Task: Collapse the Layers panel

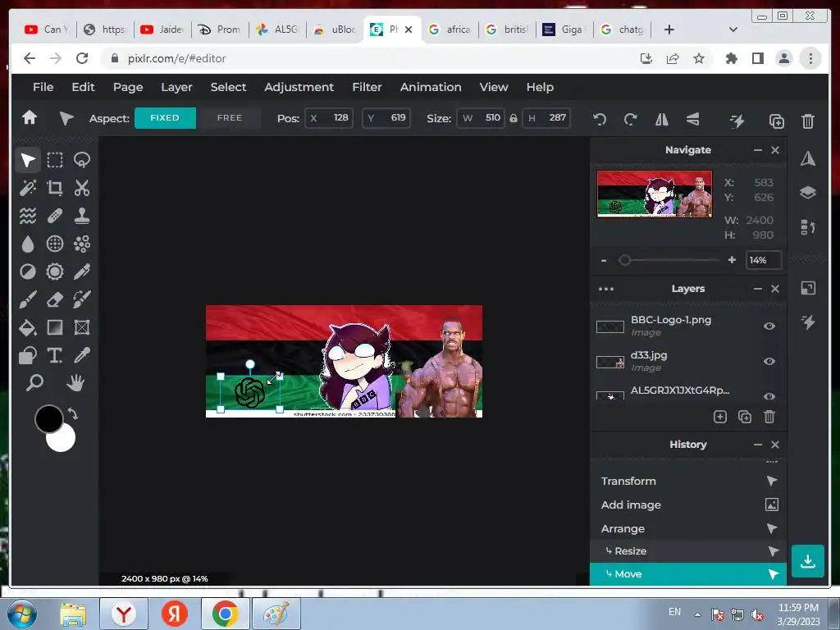Action: (757, 289)
